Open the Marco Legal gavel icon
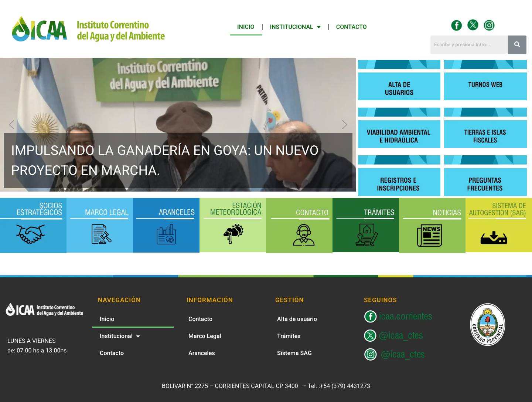The image size is (532, 402). [100, 234]
